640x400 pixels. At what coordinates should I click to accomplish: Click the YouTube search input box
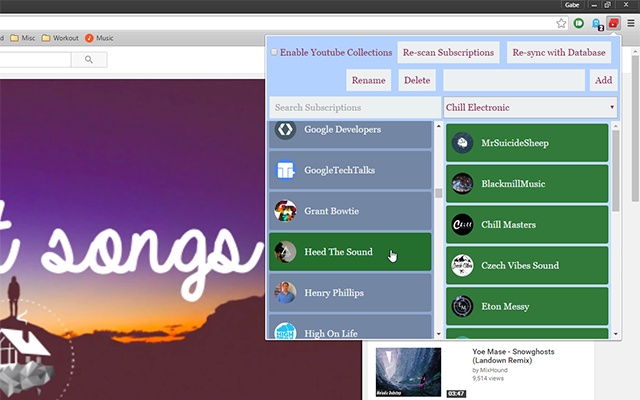[35, 60]
